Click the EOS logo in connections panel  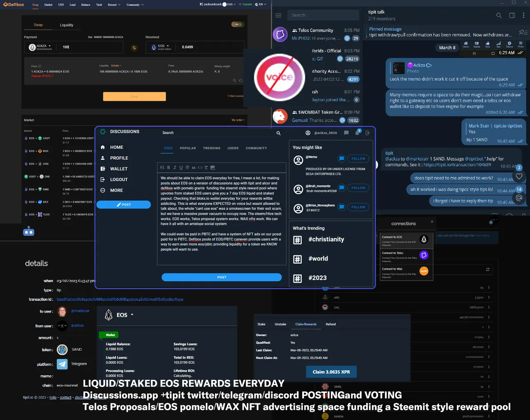424,239
